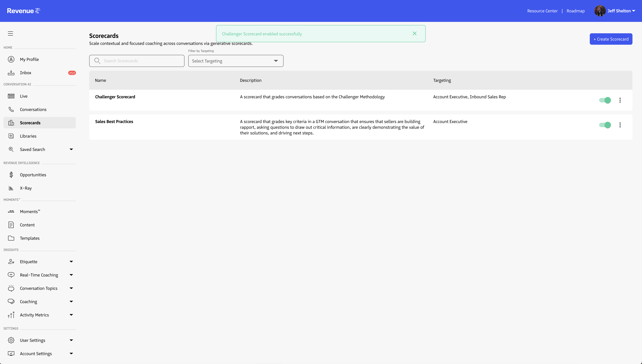
Task: Open Sales Best Practices three-dot menu
Action: [620, 125]
